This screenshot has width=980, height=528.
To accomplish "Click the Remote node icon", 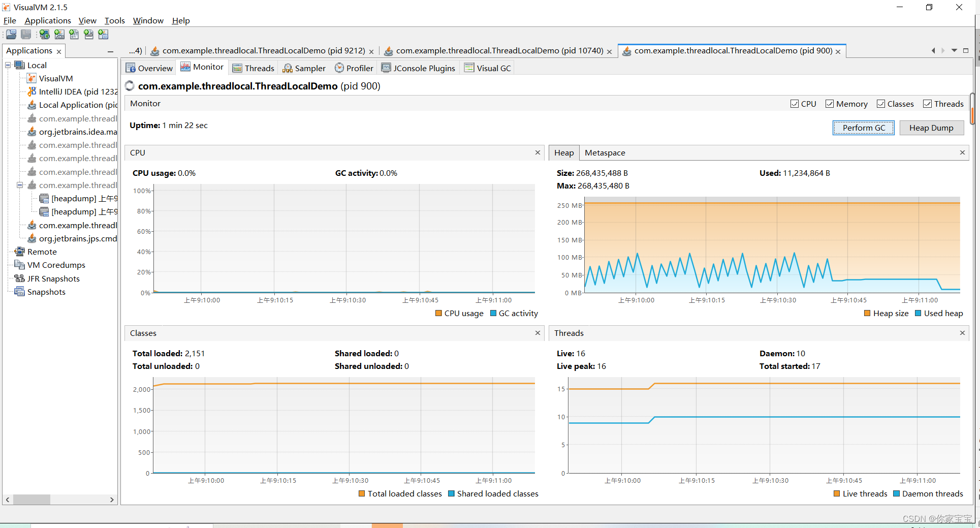I will point(20,252).
